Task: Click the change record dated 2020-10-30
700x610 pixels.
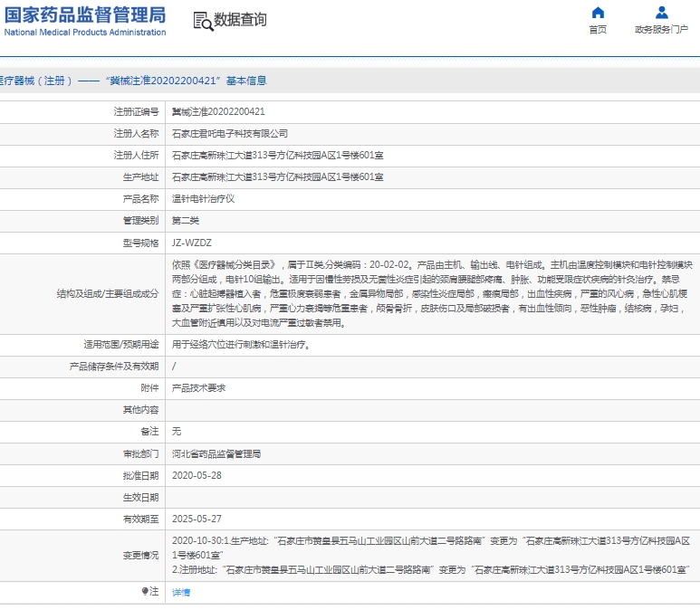Action: tap(431, 548)
